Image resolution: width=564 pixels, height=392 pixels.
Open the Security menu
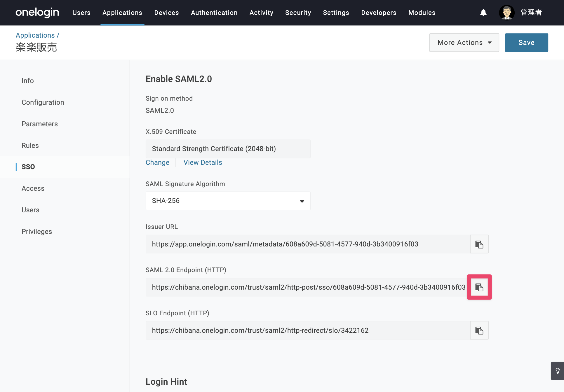(298, 13)
